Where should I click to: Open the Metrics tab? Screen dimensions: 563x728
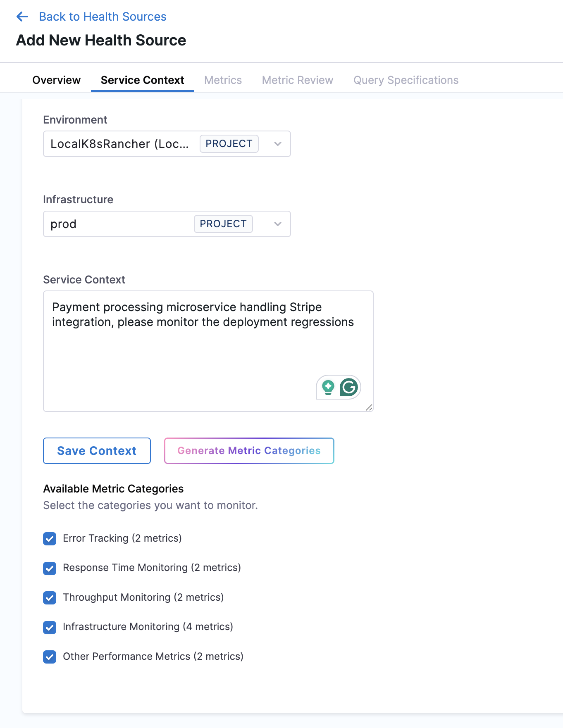pos(223,80)
